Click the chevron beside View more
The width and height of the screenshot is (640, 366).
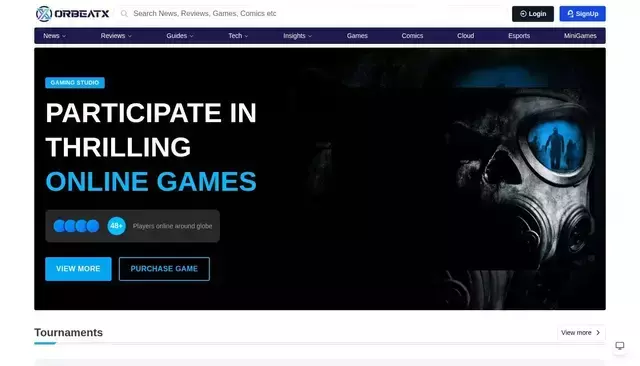(x=598, y=333)
